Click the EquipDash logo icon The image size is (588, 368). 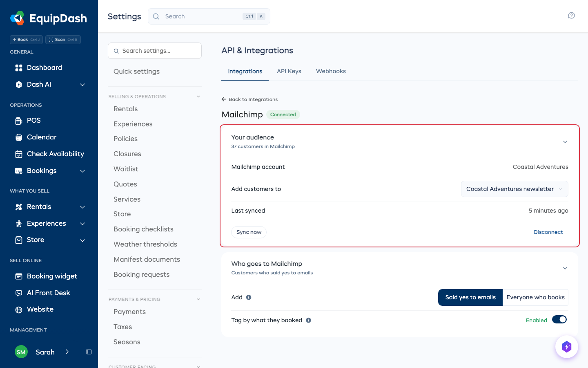click(x=17, y=18)
